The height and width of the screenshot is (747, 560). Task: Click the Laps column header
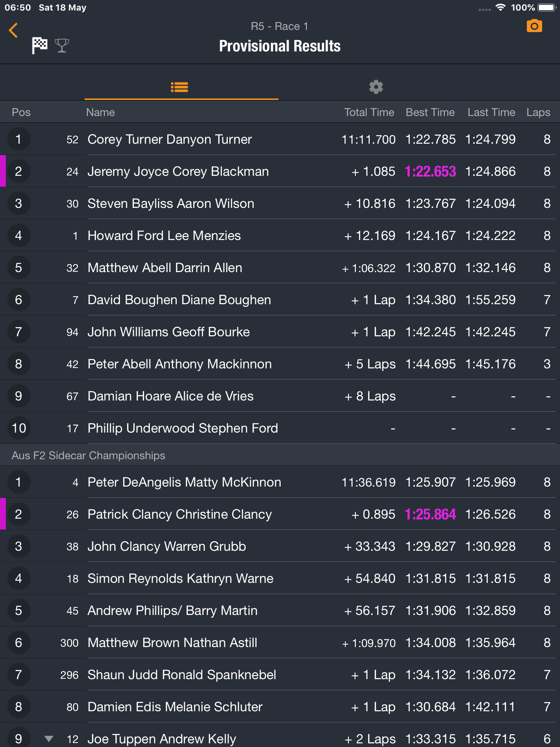[538, 112]
